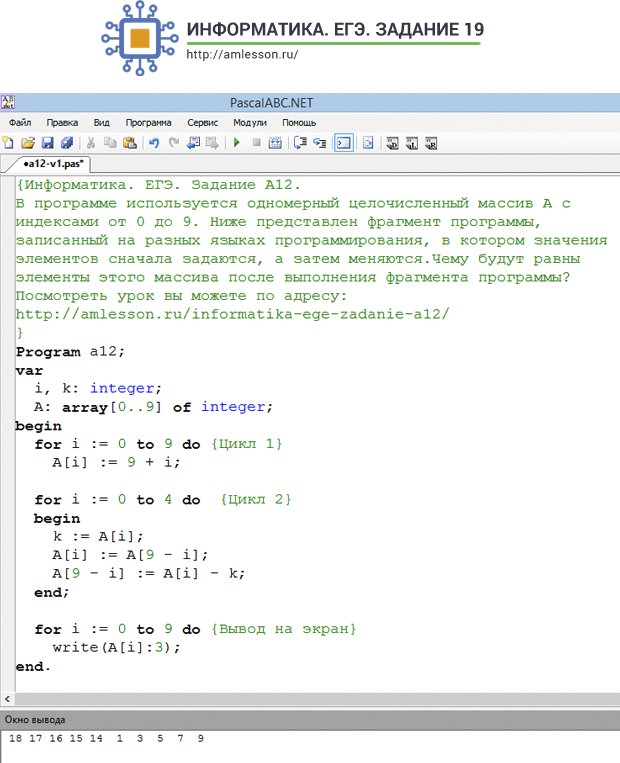Save the file using the floppy icon
Viewport: 620px width, 763px height.
(47, 143)
